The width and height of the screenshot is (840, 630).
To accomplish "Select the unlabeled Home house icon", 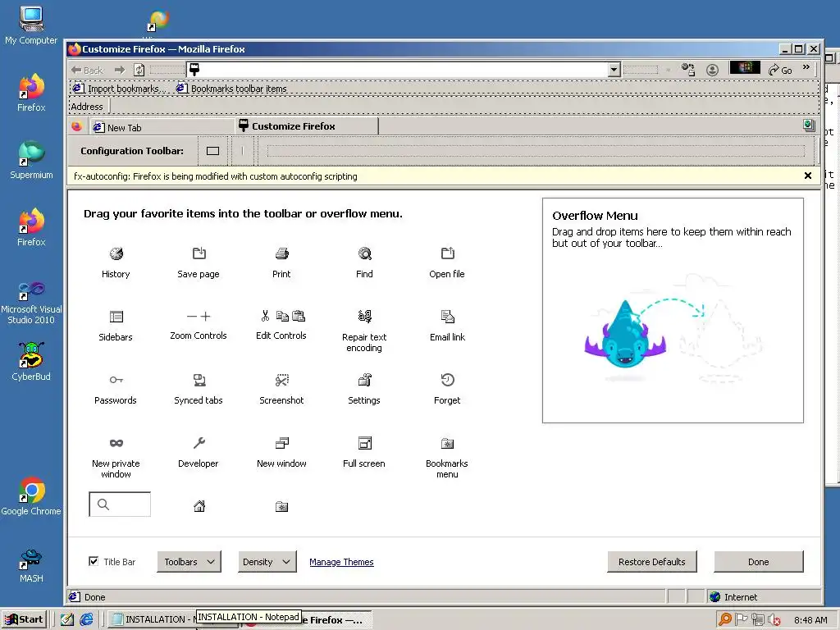I will (199, 506).
